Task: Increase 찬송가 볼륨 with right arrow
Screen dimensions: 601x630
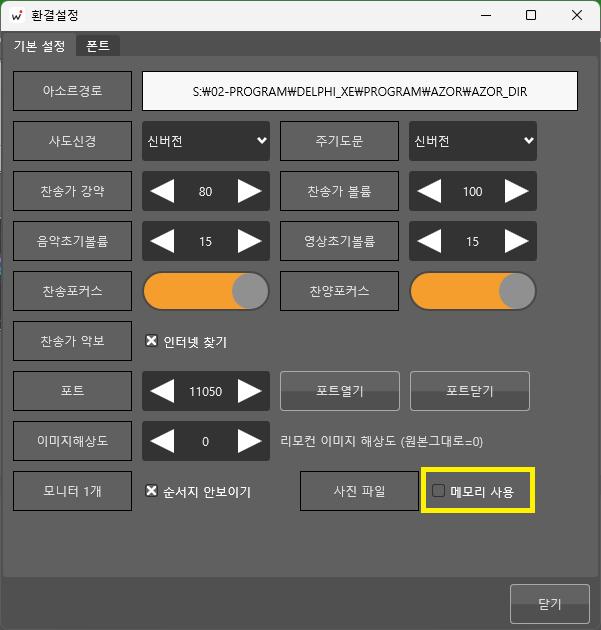Action: tap(517, 191)
